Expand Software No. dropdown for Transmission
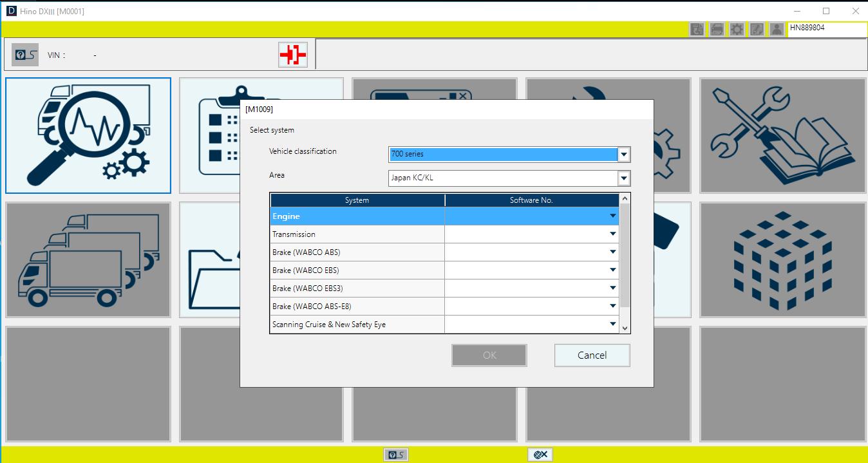Image resolution: width=868 pixels, height=463 pixels. [x=613, y=234]
